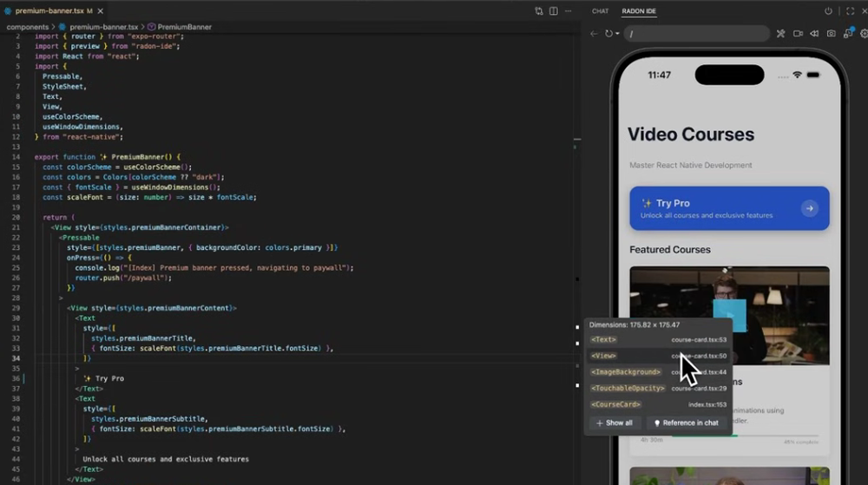
Task: Click the export function PremiumBanner line
Action: [108, 157]
